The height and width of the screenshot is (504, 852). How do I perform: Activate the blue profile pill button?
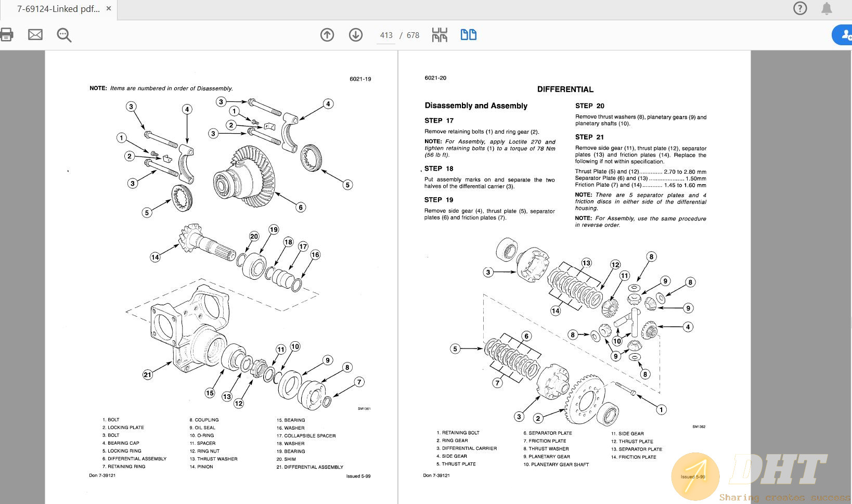(x=841, y=34)
